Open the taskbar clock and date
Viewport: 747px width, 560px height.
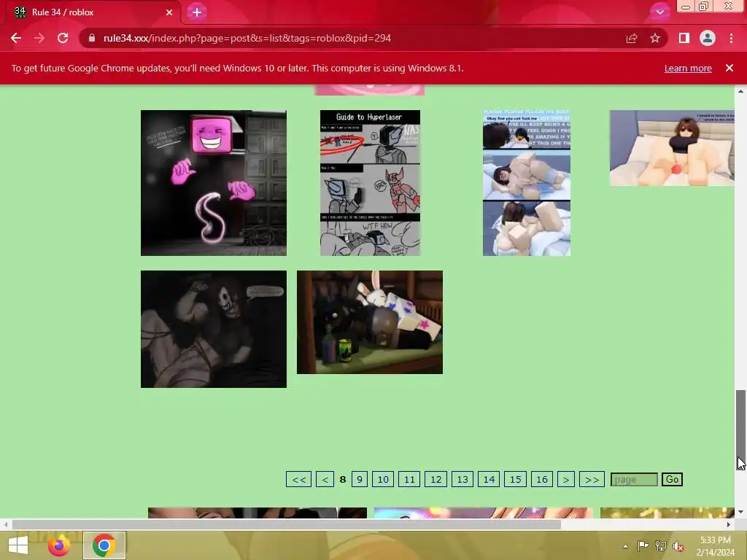(715, 546)
